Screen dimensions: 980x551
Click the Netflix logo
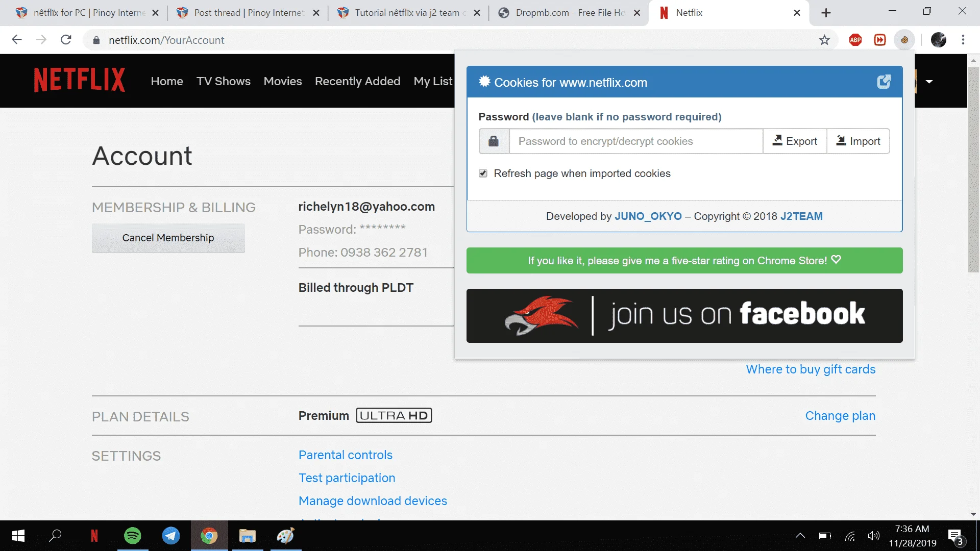80,80
